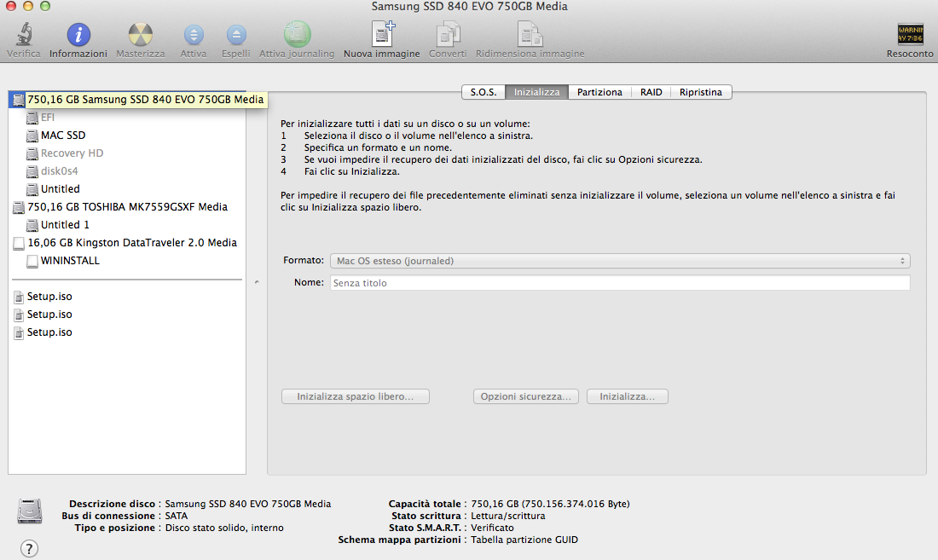Click the Masterizza burn icon
The image size is (938, 560).
(x=140, y=35)
